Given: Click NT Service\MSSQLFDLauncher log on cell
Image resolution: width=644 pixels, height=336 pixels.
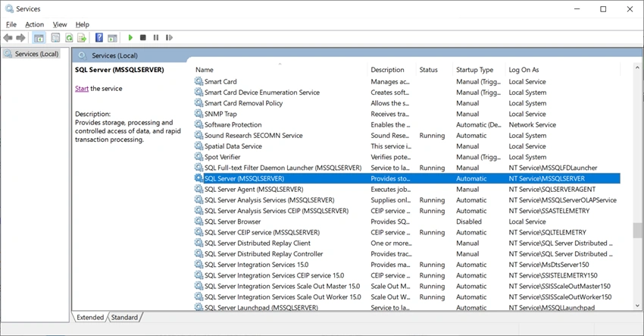Looking at the screenshot, I should tap(553, 168).
